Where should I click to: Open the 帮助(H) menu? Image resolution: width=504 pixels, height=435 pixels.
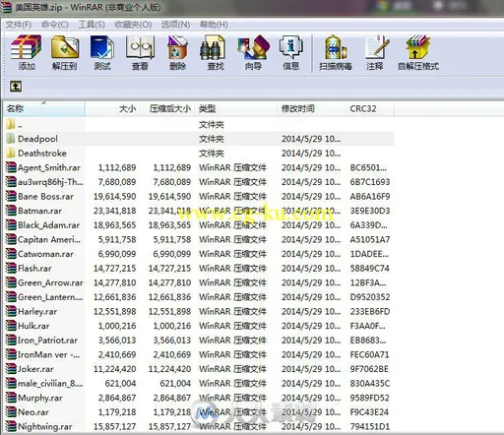click(x=214, y=25)
